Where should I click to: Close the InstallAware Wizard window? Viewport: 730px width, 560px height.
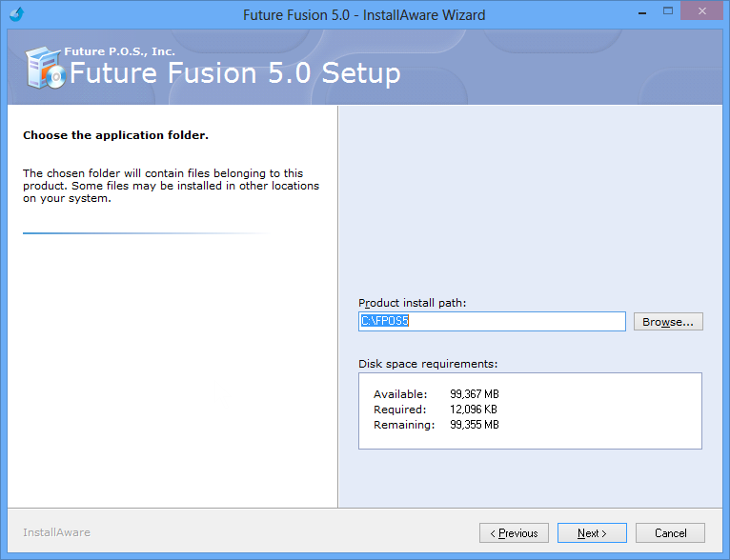click(702, 10)
